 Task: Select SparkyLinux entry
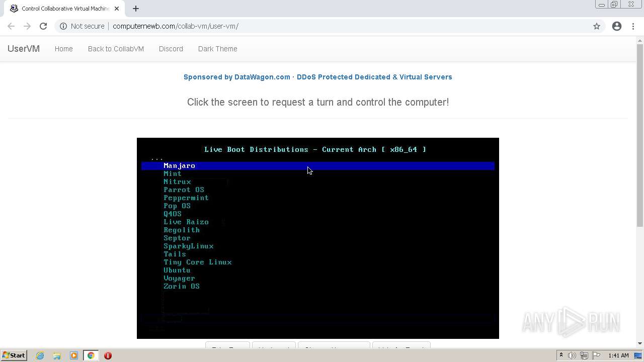189,246
